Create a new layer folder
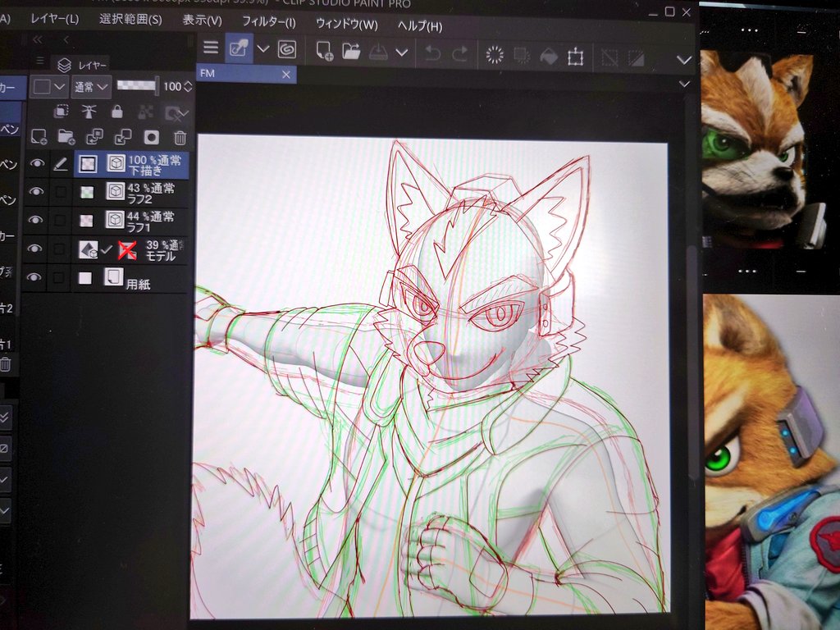 click(66, 137)
